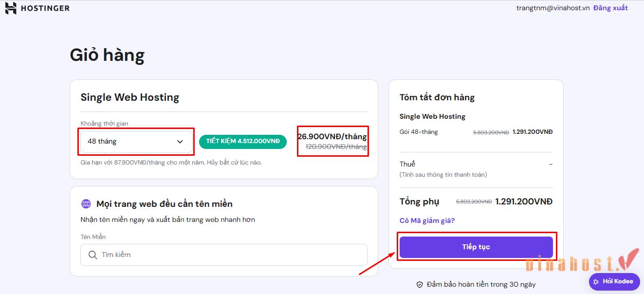Click the strikethrough price 120.900VNĐ/tháng

tap(332, 147)
